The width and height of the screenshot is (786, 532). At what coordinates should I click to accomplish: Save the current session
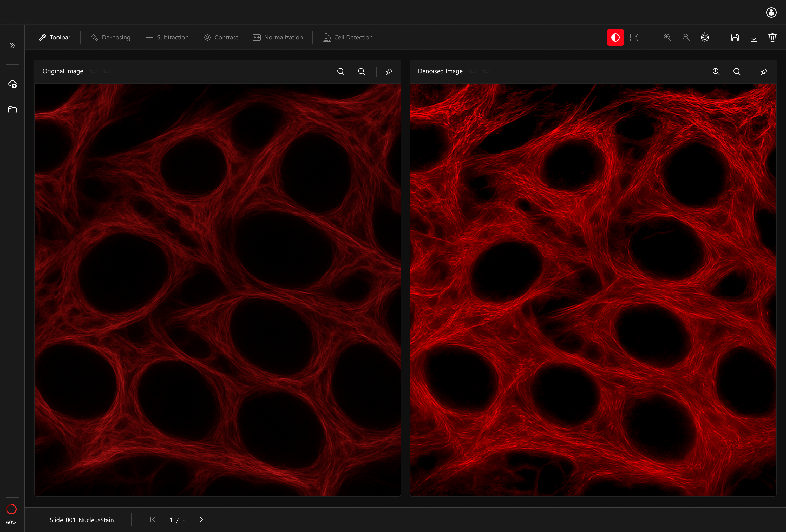point(735,37)
